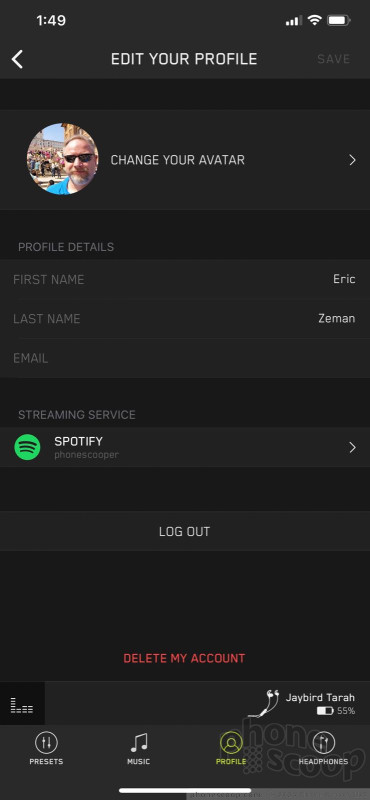
Task: Tap the Presets sliders icon
Action: coord(46,743)
